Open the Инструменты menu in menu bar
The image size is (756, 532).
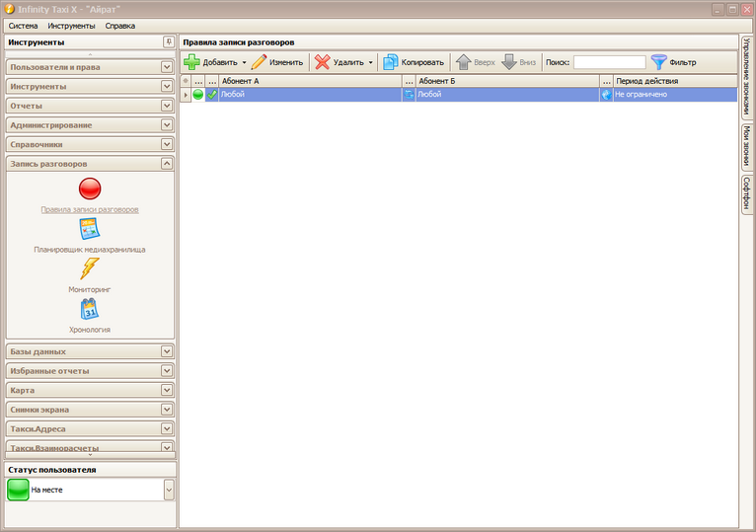click(x=71, y=26)
